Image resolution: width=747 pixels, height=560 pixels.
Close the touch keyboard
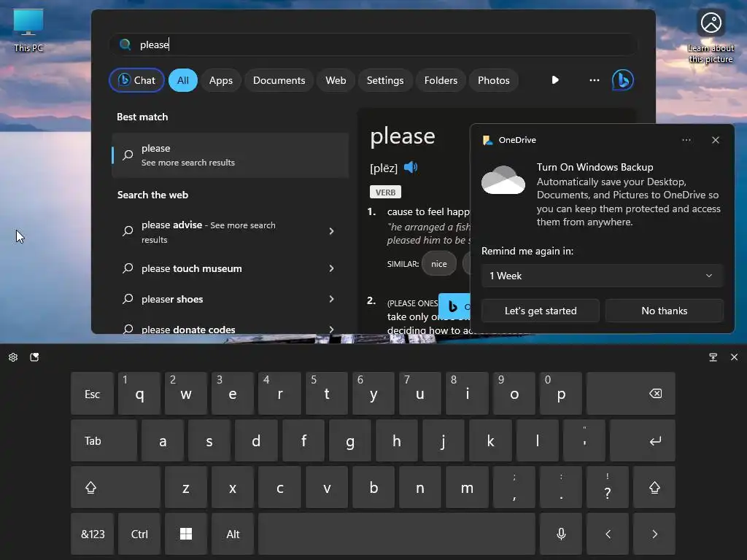734,357
